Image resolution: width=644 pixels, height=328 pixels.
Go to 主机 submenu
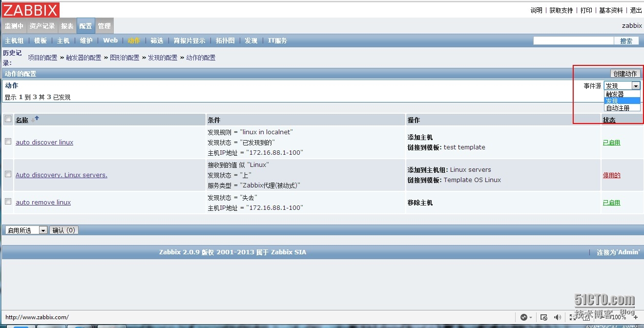[x=63, y=41]
